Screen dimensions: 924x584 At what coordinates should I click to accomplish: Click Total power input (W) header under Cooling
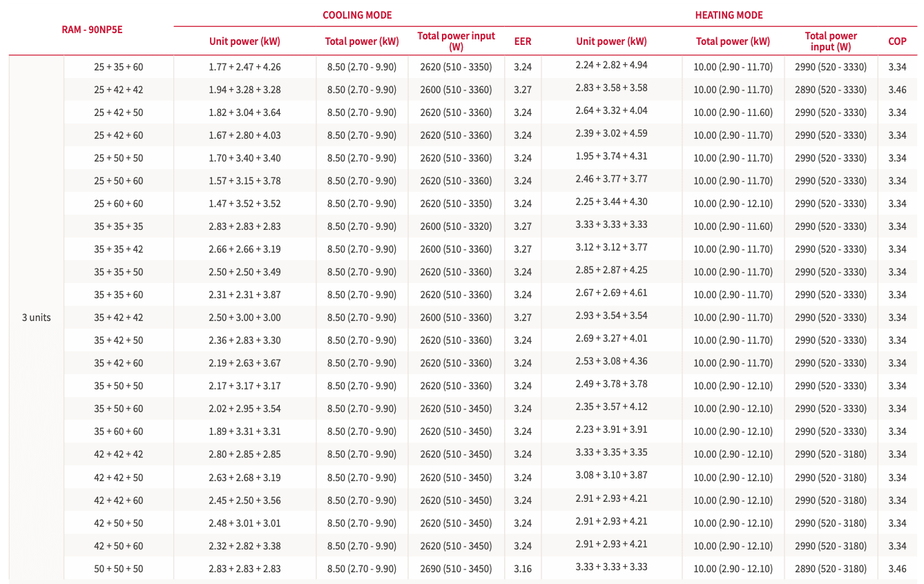coord(456,41)
